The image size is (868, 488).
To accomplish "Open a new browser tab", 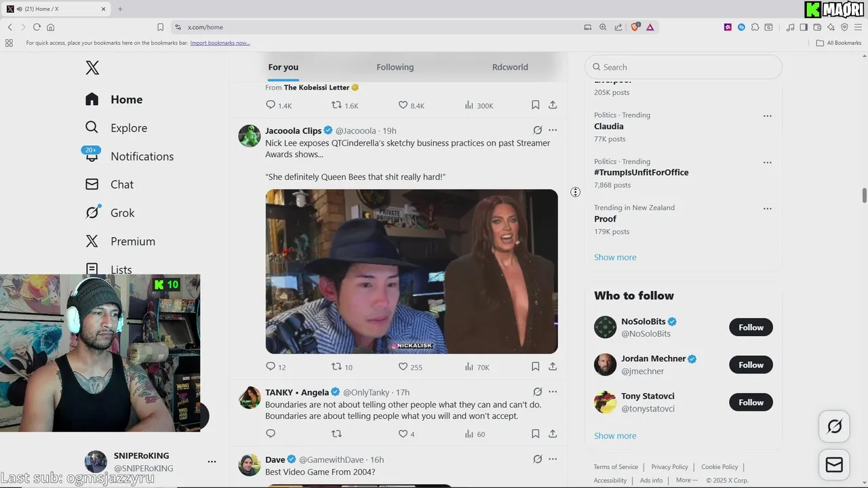I will point(120,9).
